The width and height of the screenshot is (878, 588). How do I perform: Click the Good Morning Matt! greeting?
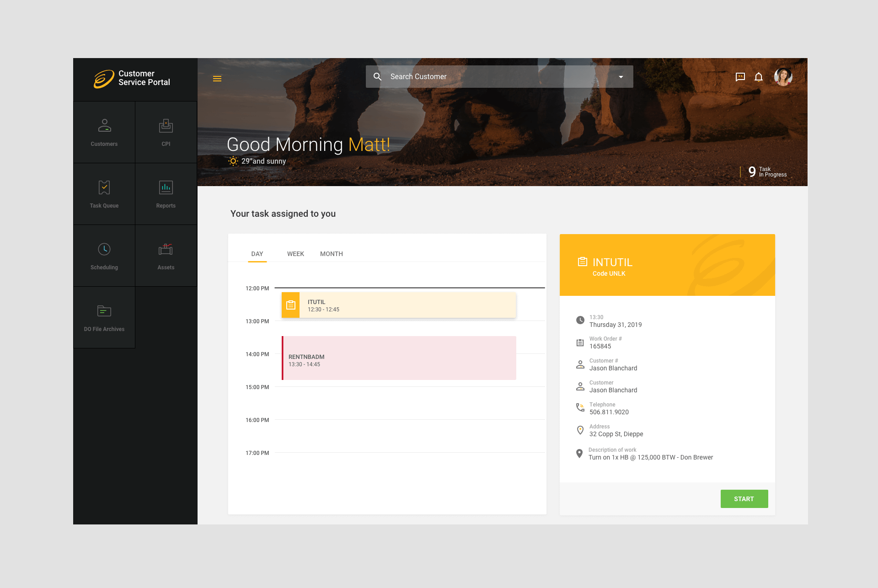(309, 144)
